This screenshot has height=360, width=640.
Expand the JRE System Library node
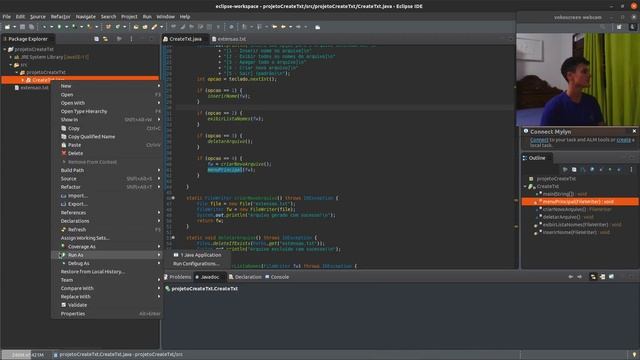(x=11, y=57)
